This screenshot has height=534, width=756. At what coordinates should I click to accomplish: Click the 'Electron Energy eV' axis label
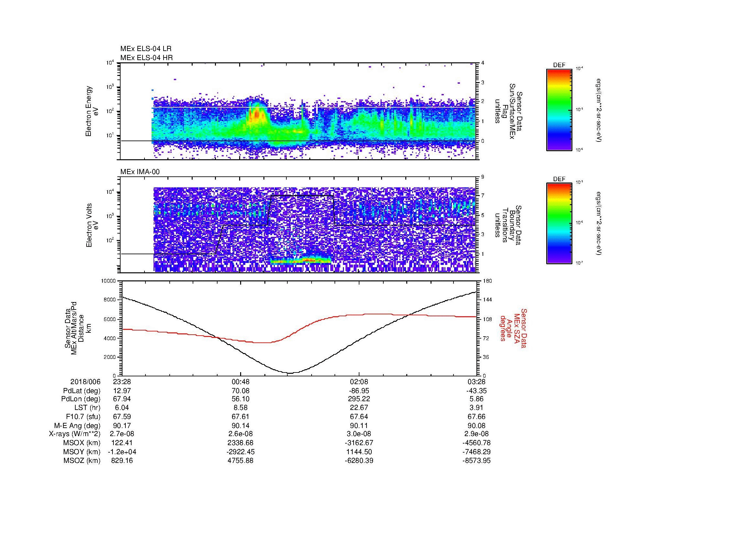pyautogui.click(x=92, y=111)
